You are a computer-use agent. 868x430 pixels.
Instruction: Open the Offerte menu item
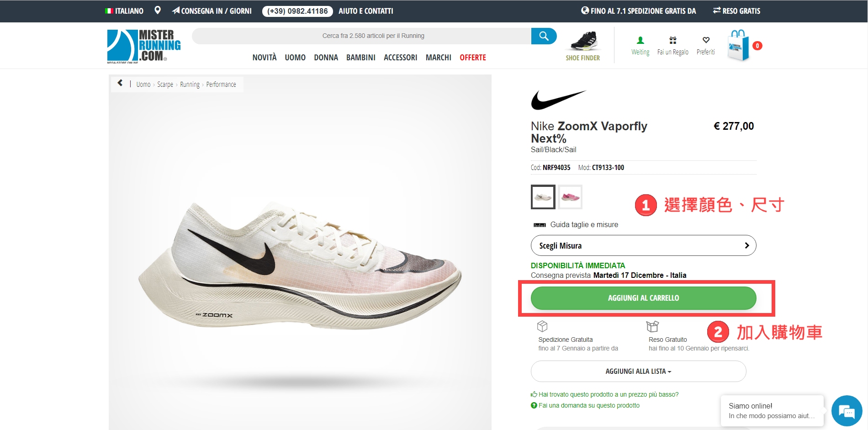(x=473, y=58)
